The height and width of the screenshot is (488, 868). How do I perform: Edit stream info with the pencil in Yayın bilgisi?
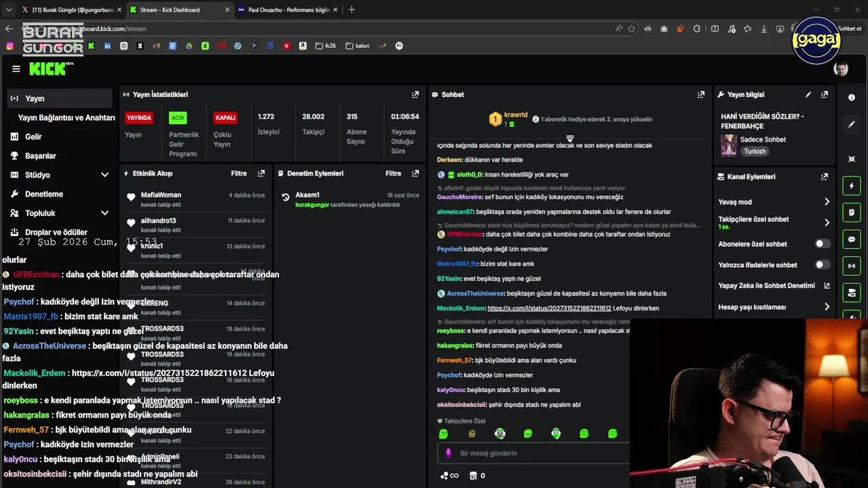pyautogui.click(x=808, y=95)
